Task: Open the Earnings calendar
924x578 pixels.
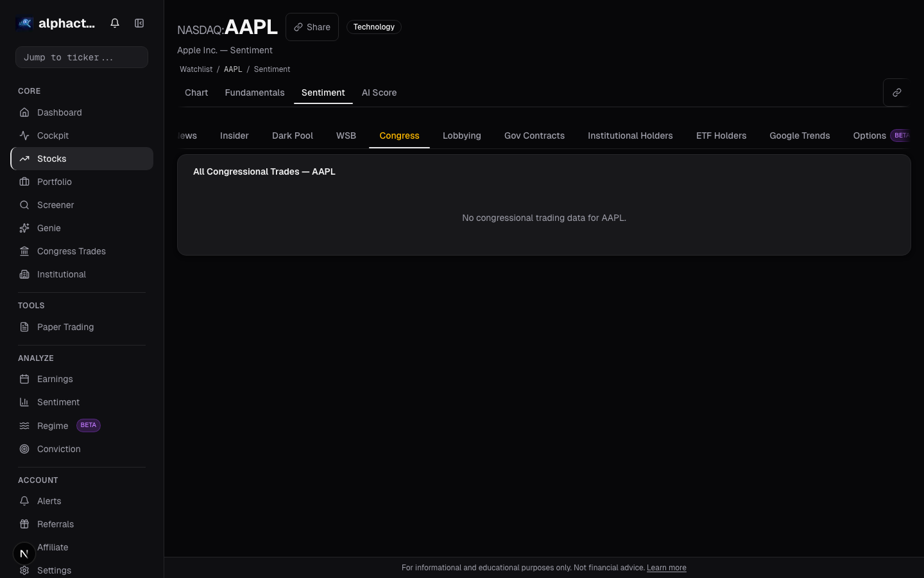Action: tap(55, 379)
